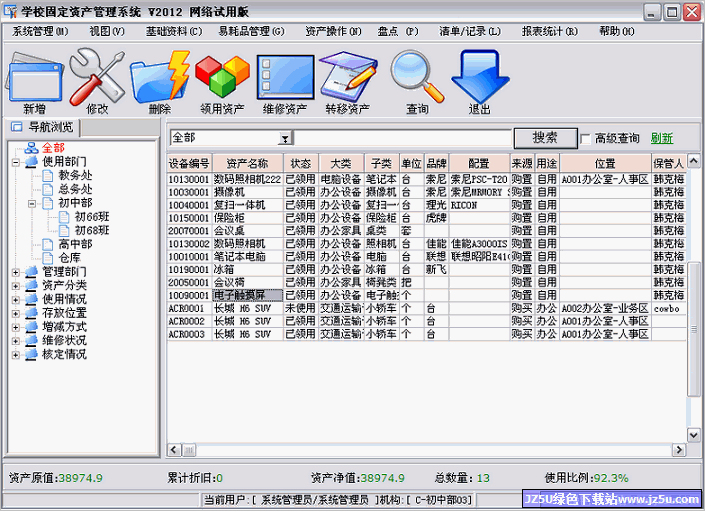Viewport: 705px width, 511px height.
Task: Sort by the 设备编号 column header
Action: [189, 164]
